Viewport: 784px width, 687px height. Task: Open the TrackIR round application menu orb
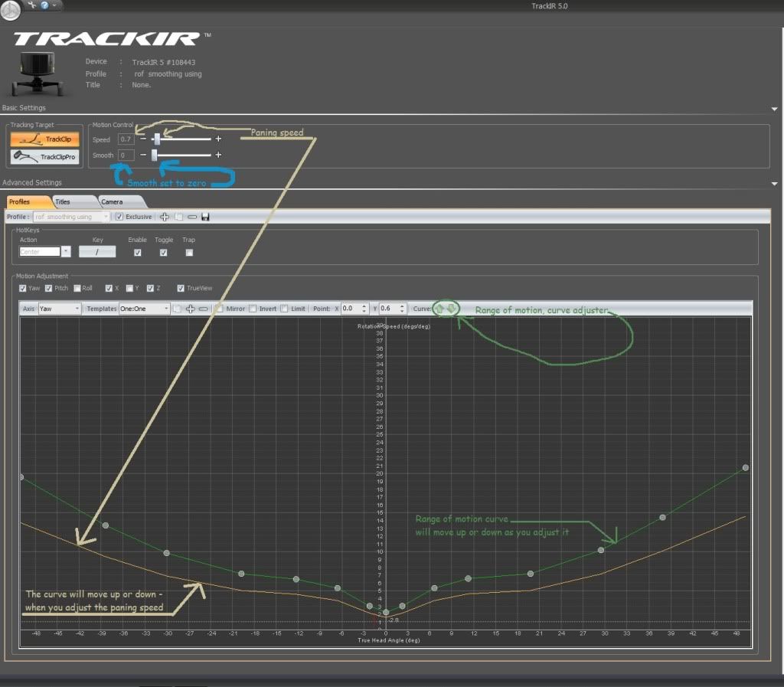pos(10,9)
